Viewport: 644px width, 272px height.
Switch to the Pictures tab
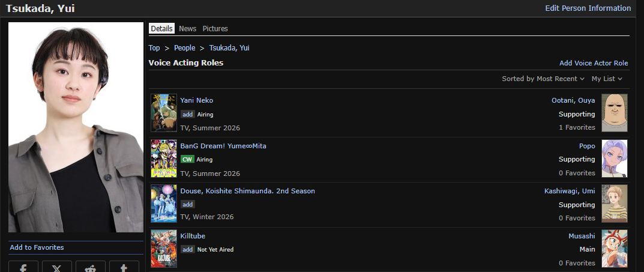(215, 28)
